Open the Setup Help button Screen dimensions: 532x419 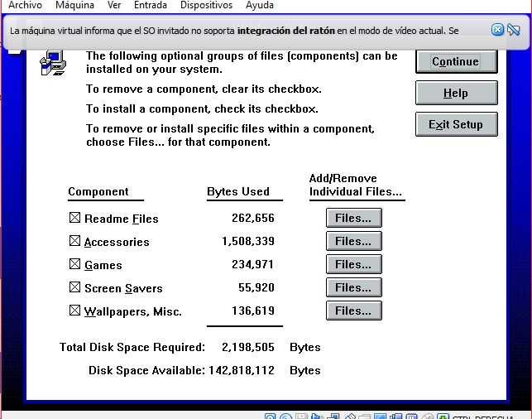tap(456, 94)
